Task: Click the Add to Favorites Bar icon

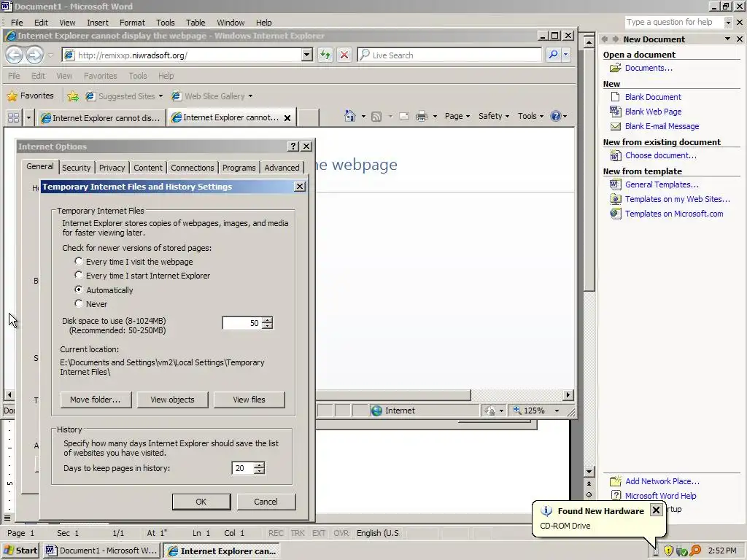Action: click(x=73, y=96)
